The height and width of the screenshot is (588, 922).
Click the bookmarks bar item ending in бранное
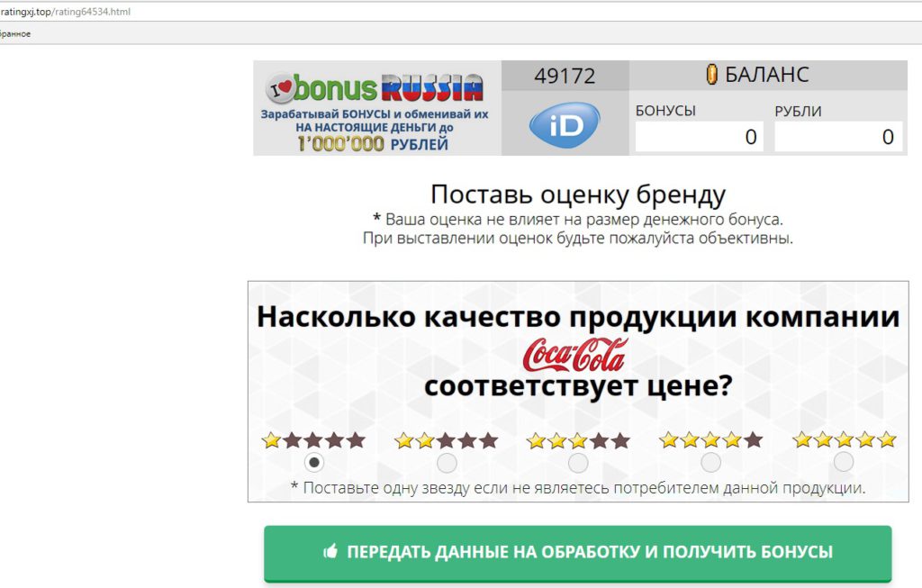pos(15,34)
